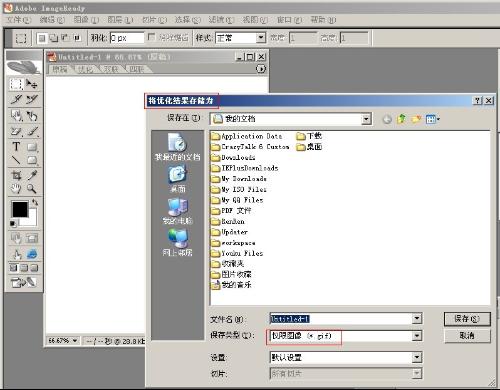Go to My Computer in places bar
500x390 pixels.
[x=177, y=211]
